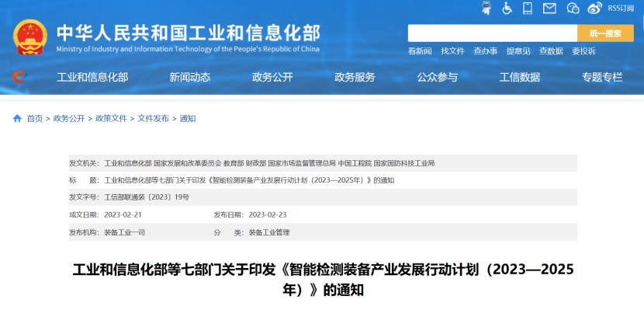Click the mobile phone version icon

point(528,9)
